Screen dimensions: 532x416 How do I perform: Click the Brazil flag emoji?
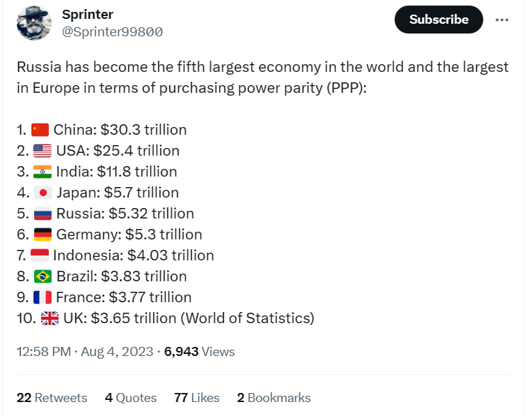[43, 276]
